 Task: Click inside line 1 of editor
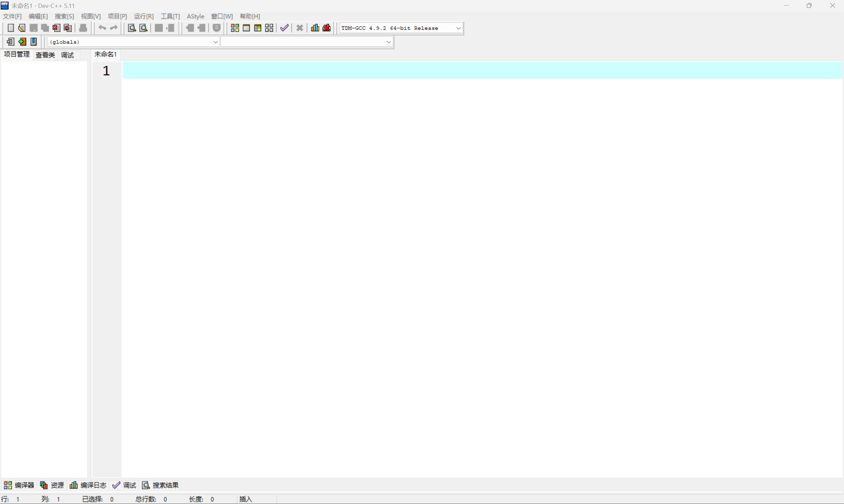point(476,70)
